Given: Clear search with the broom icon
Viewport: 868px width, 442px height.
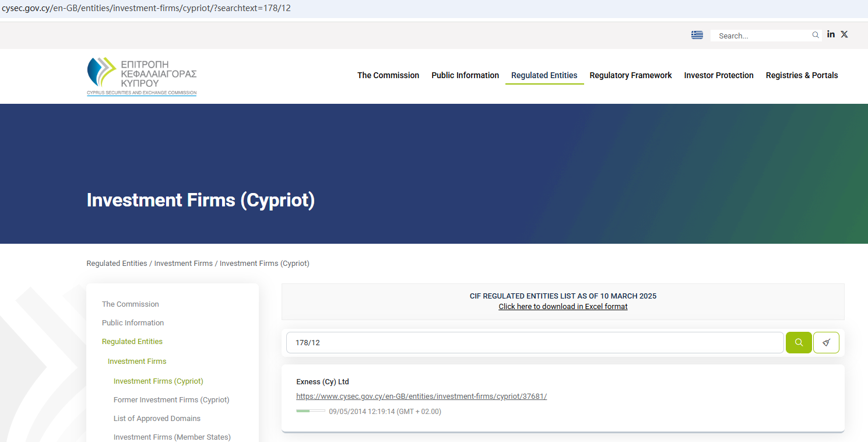Looking at the screenshot, I should pyautogui.click(x=826, y=343).
